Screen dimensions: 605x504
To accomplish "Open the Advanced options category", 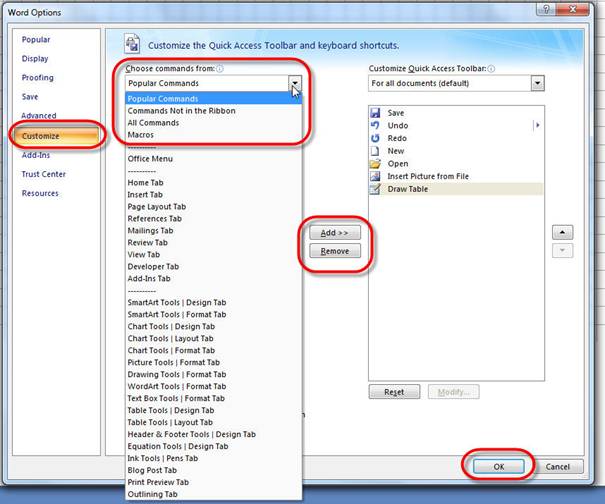I will (39, 115).
